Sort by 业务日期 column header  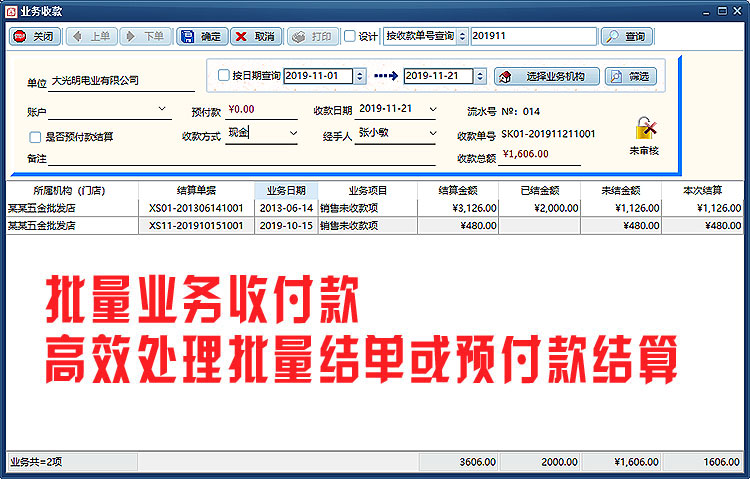(x=286, y=190)
